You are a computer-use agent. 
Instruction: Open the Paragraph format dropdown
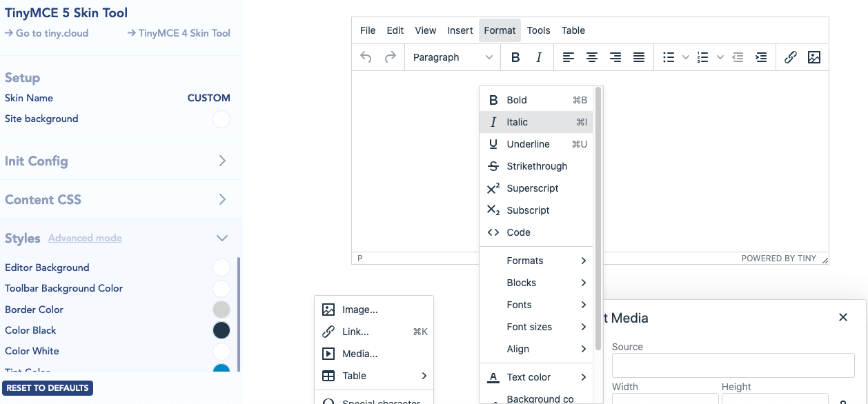452,57
